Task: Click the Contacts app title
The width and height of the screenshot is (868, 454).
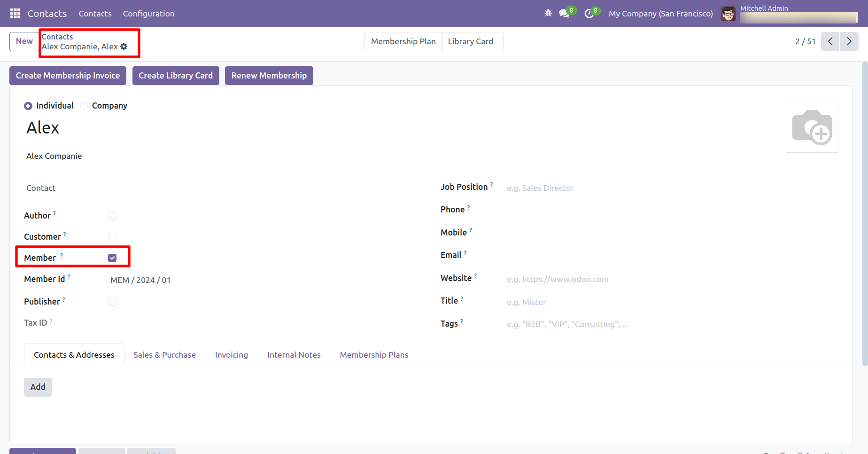Action: [47, 14]
